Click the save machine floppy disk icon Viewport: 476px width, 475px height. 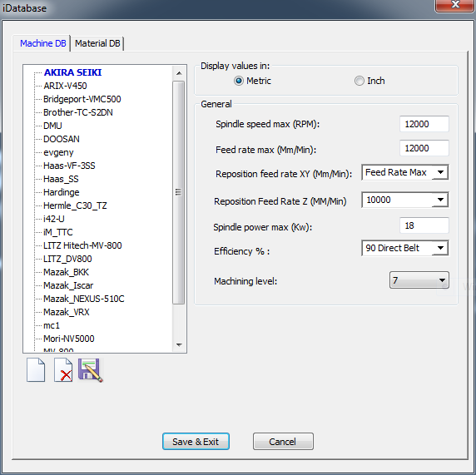tap(91, 369)
